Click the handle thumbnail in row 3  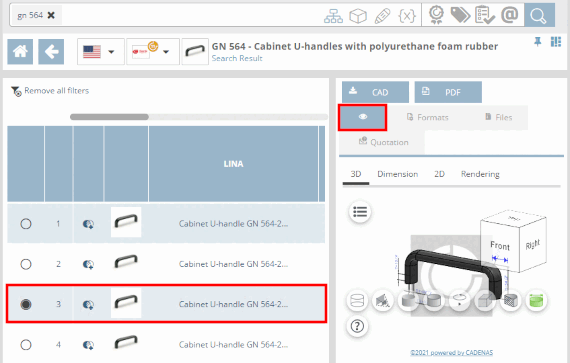(126, 303)
